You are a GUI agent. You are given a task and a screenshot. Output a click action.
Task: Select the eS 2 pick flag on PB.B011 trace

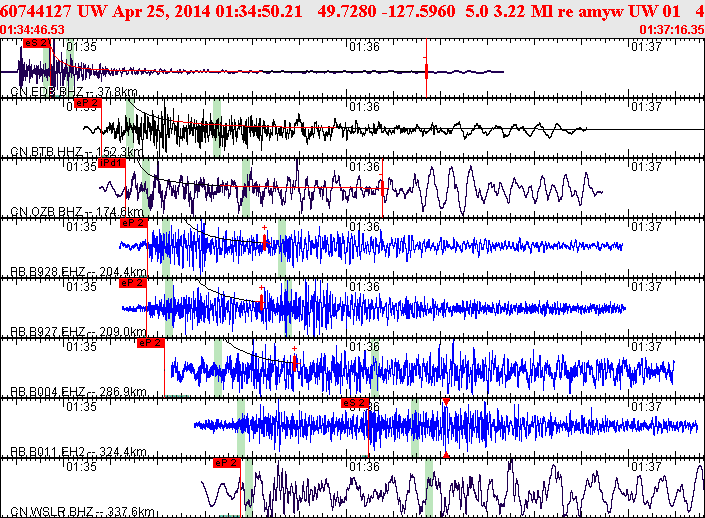[x=355, y=403]
